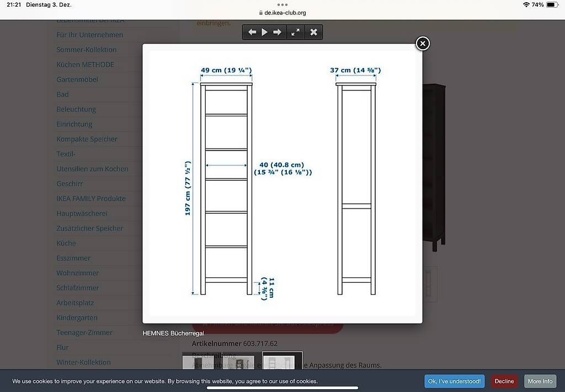The height and width of the screenshot is (392, 565).
Task: Open Textil- category
Action: click(x=66, y=154)
